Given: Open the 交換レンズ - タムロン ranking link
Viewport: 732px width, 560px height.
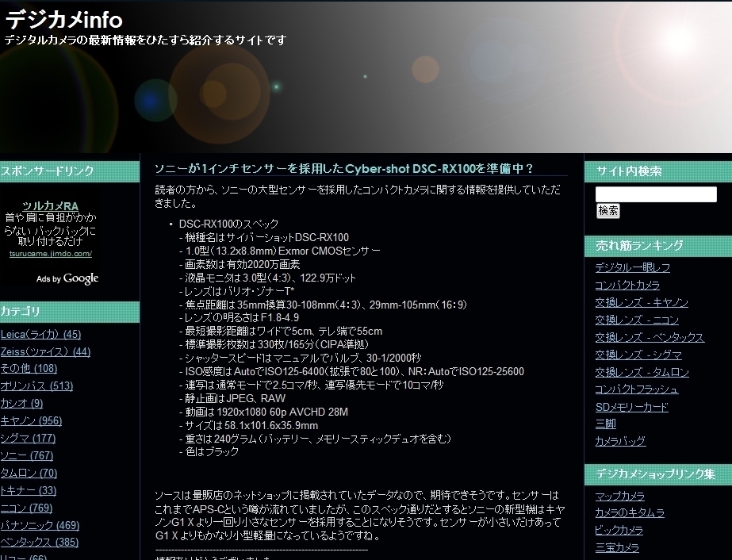Looking at the screenshot, I should (642, 372).
